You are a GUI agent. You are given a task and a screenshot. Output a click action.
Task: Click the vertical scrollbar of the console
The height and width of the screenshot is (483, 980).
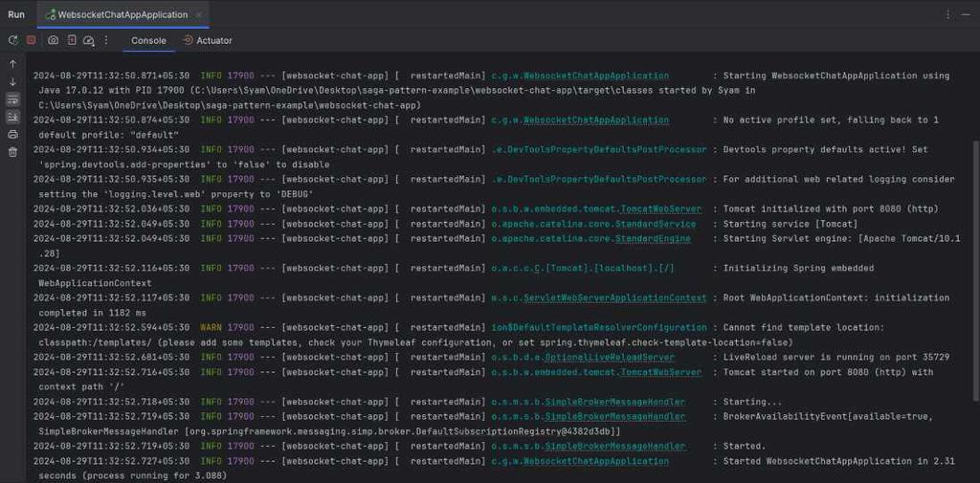(976, 272)
